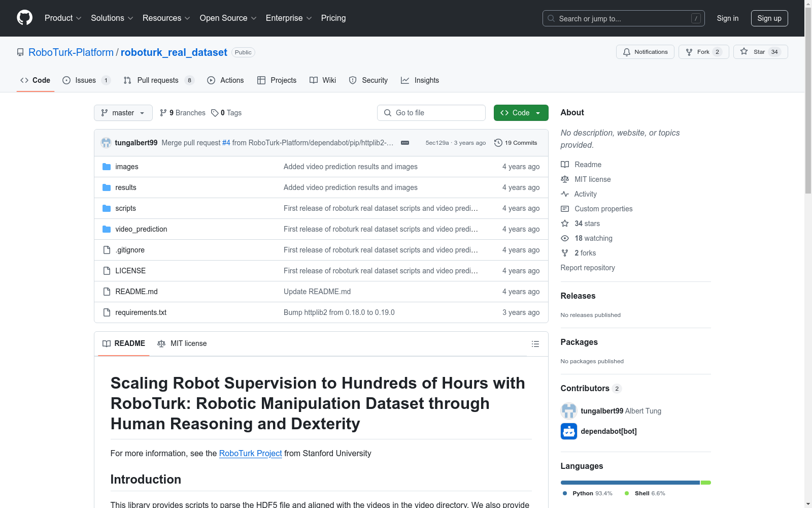
Task: Click the scale icon next to MIT license in About
Action: click(x=565, y=179)
